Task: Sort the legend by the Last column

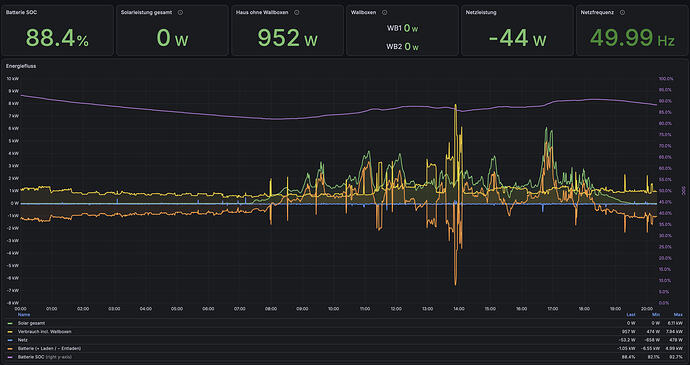Action: coord(630,315)
